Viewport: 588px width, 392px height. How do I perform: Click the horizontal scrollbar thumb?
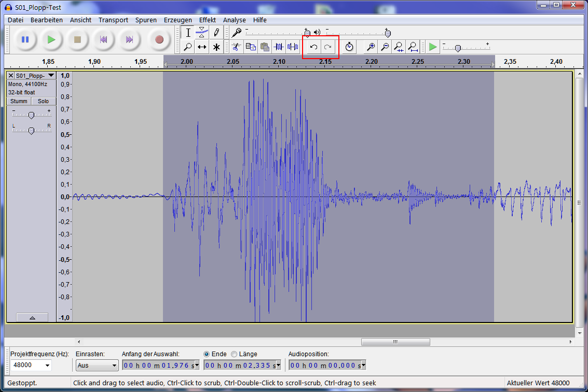click(395, 342)
